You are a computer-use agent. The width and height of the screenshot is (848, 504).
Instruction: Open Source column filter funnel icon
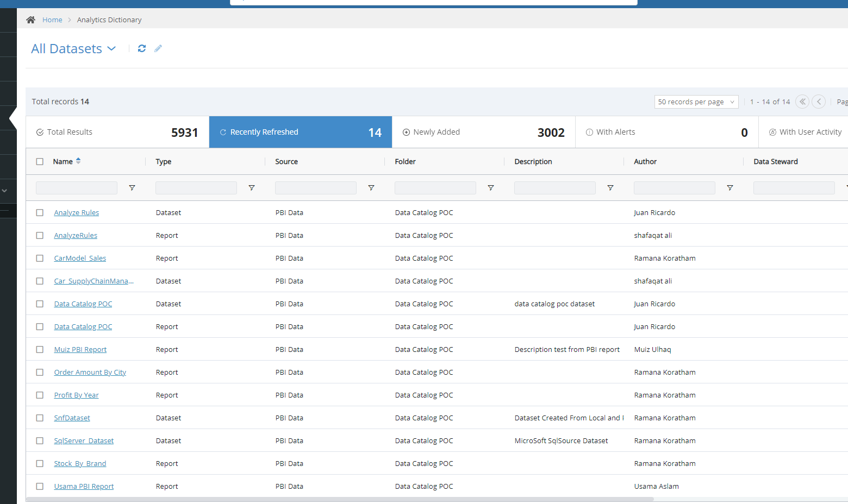pos(371,188)
